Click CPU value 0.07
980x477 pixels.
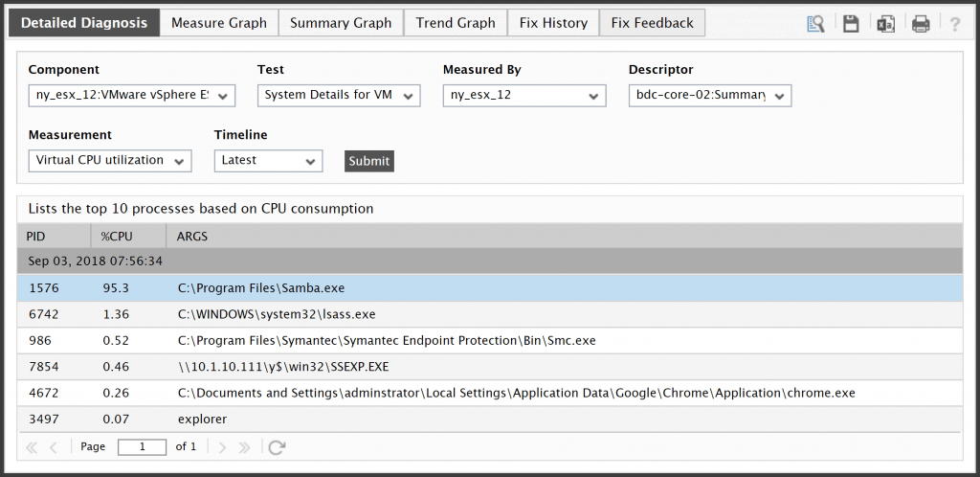pos(116,420)
